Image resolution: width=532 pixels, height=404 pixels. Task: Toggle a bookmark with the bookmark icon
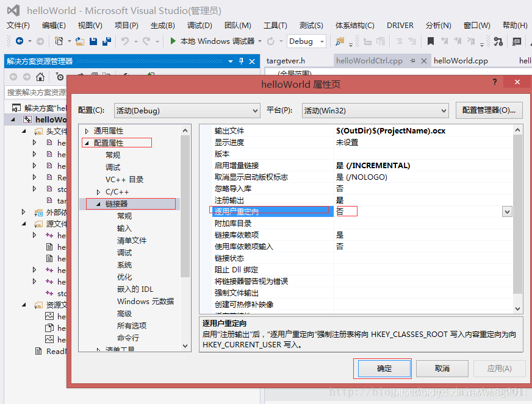click(x=431, y=41)
